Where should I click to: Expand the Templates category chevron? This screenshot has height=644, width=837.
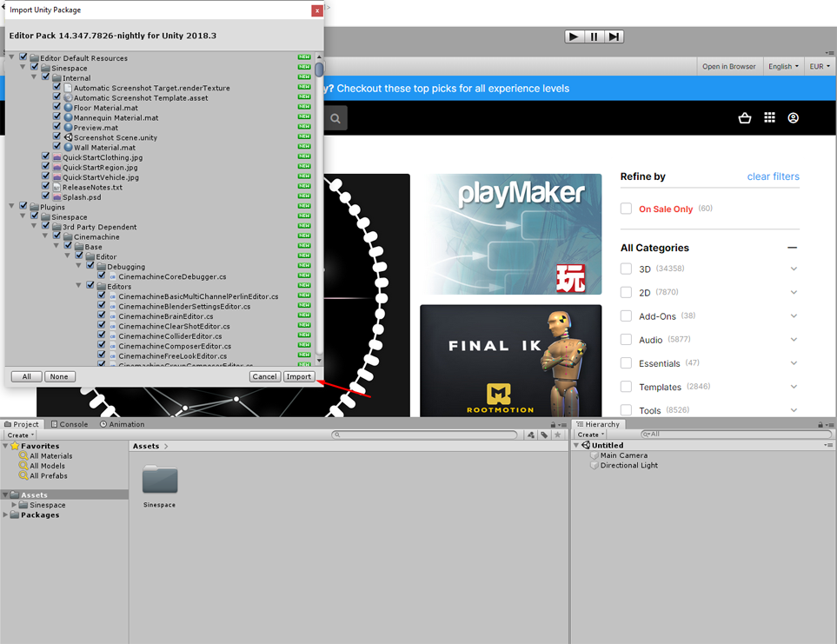(794, 387)
